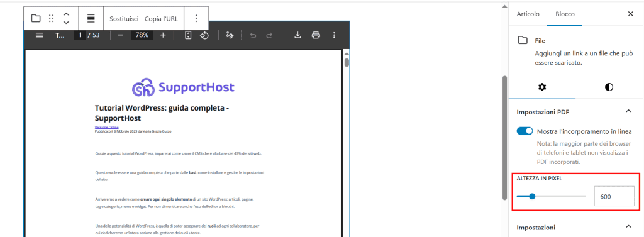The image size is (644, 237).
Task: Click the PDF page number field showing 1
Action: [80, 35]
